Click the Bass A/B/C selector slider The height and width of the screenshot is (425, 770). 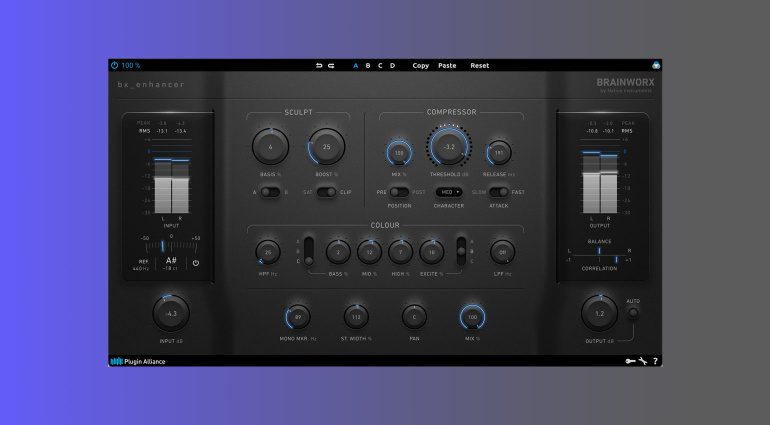pyautogui.click(x=310, y=251)
